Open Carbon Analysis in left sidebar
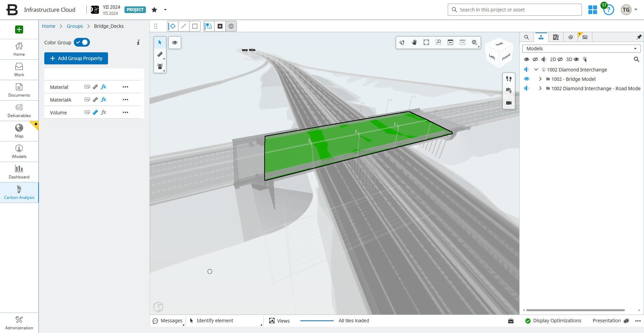644x333 pixels. click(x=19, y=193)
